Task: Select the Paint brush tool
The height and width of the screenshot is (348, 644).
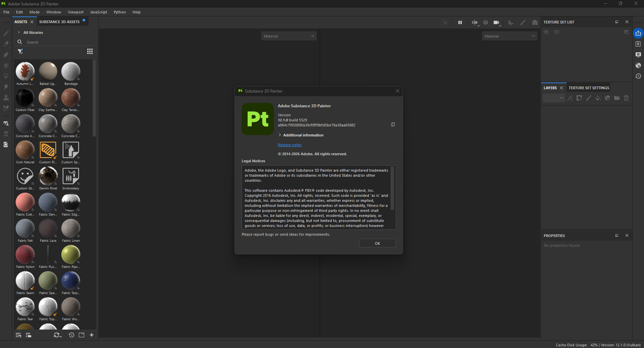Action: 6,33
